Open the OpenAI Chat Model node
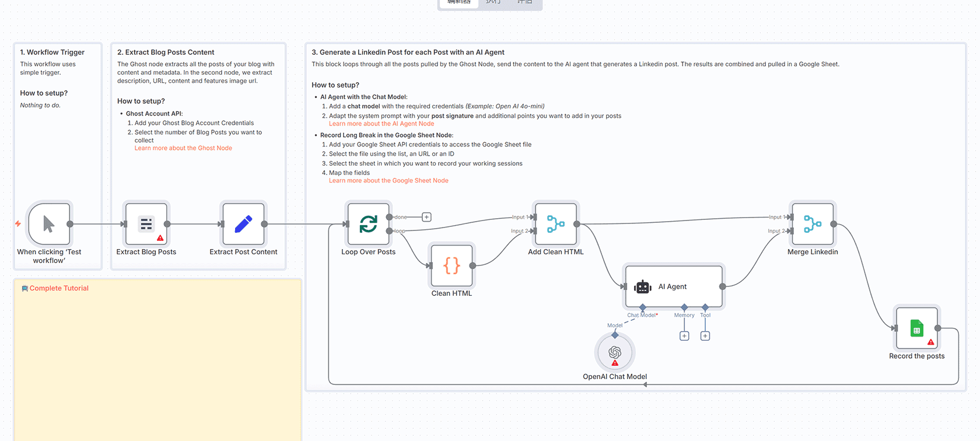 (x=614, y=352)
